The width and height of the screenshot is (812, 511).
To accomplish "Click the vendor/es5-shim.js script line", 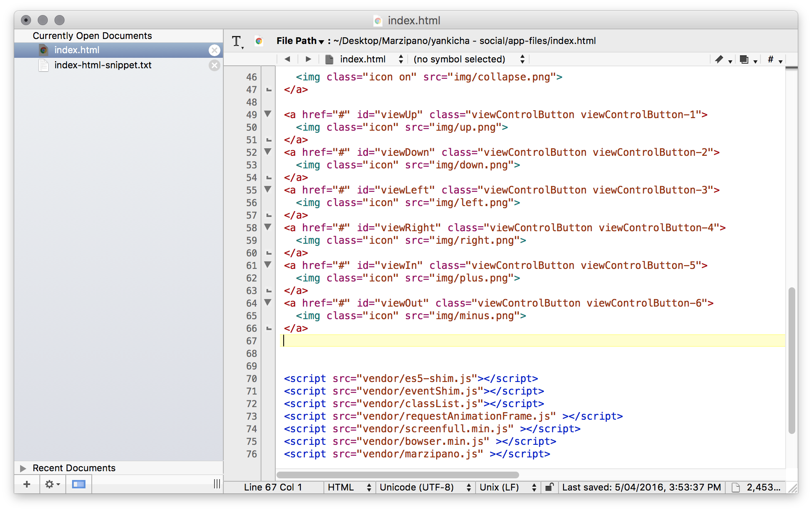I will coord(411,378).
